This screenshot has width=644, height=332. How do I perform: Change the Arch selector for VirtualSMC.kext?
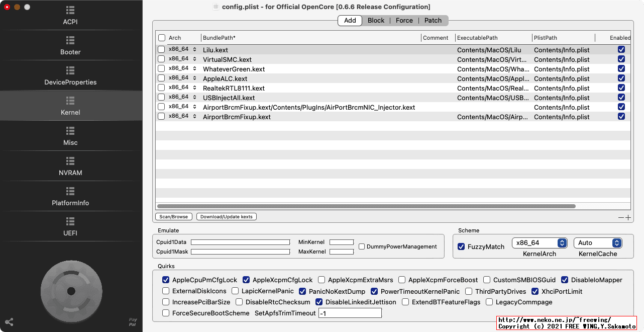(x=194, y=59)
